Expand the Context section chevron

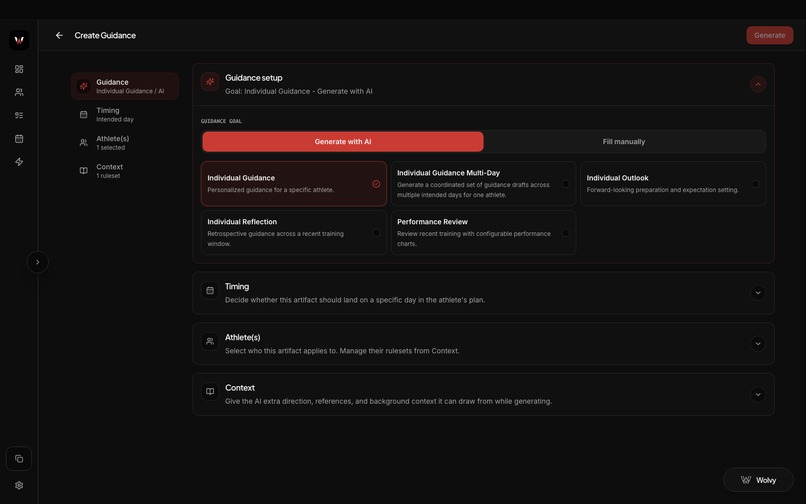[758, 394]
